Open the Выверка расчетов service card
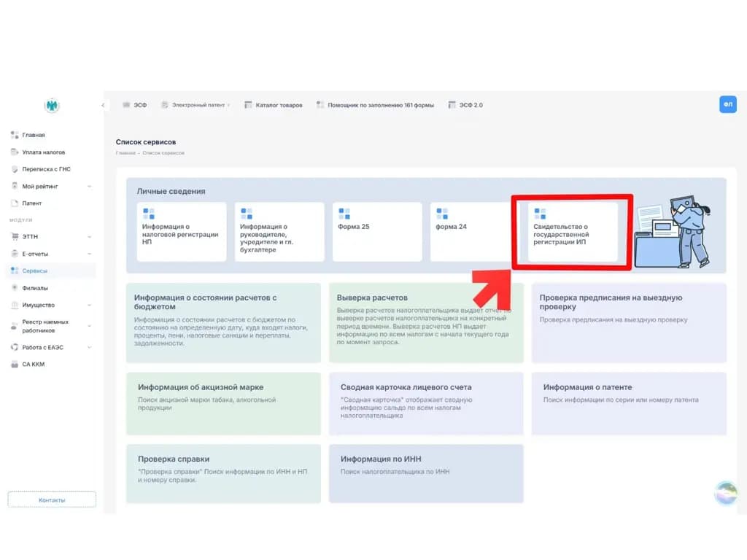This screenshot has width=747, height=560. click(426, 323)
